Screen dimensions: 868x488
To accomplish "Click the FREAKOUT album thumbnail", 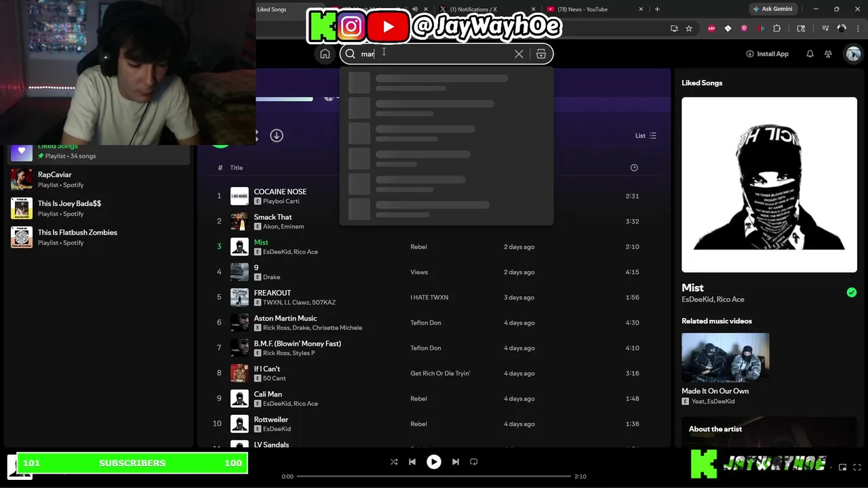I will (x=239, y=298).
